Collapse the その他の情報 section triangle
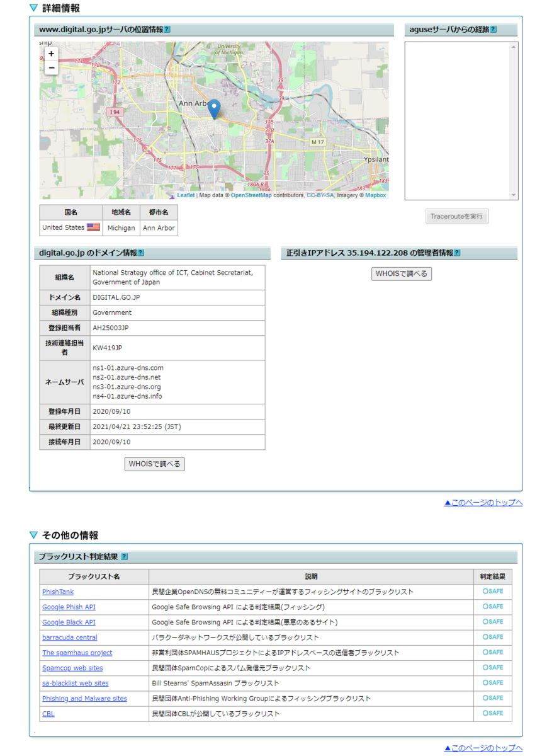This screenshot has width=547, height=756. click(33, 535)
